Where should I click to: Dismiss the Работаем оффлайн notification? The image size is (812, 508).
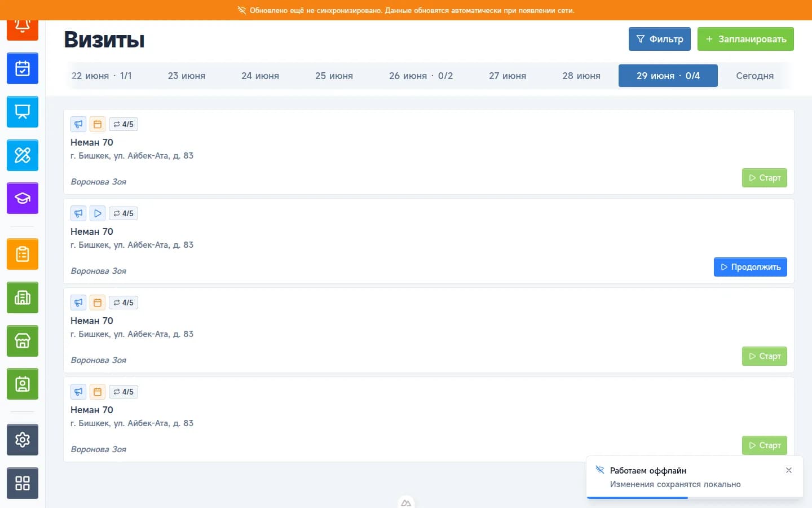click(x=789, y=470)
